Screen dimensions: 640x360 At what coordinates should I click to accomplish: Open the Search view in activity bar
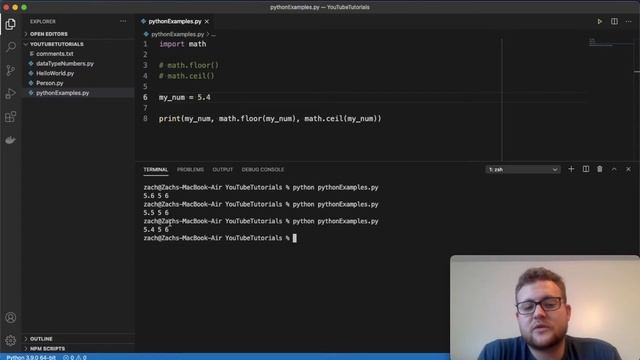[x=11, y=47]
